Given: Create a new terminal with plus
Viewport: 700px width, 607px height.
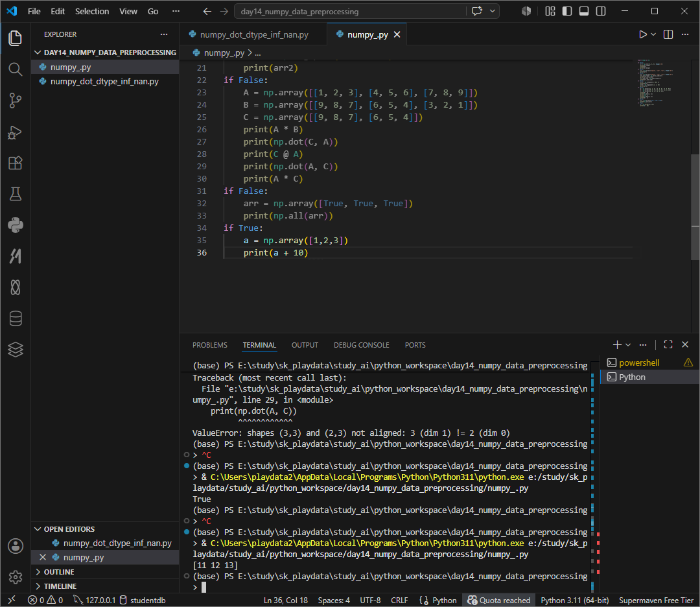Looking at the screenshot, I should click(x=617, y=344).
